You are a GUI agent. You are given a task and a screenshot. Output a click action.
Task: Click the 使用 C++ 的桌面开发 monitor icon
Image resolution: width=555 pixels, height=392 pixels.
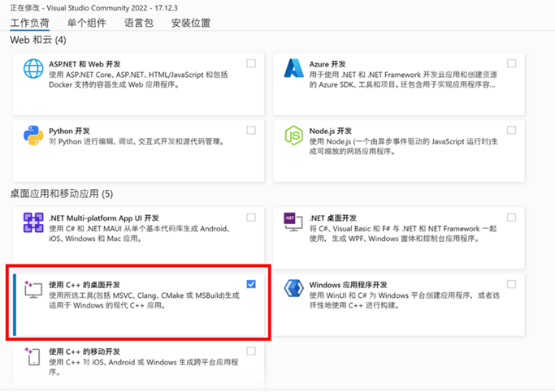click(x=33, y=289)
